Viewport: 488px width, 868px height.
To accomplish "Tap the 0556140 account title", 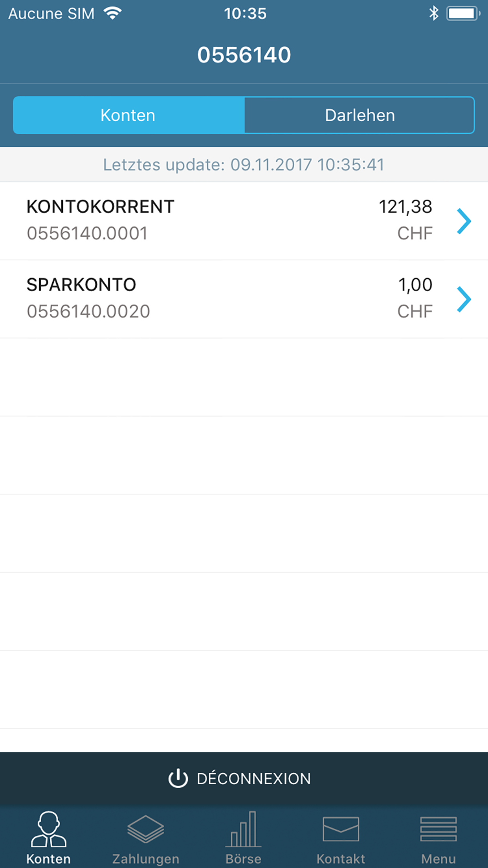I will tap(244, 55).
